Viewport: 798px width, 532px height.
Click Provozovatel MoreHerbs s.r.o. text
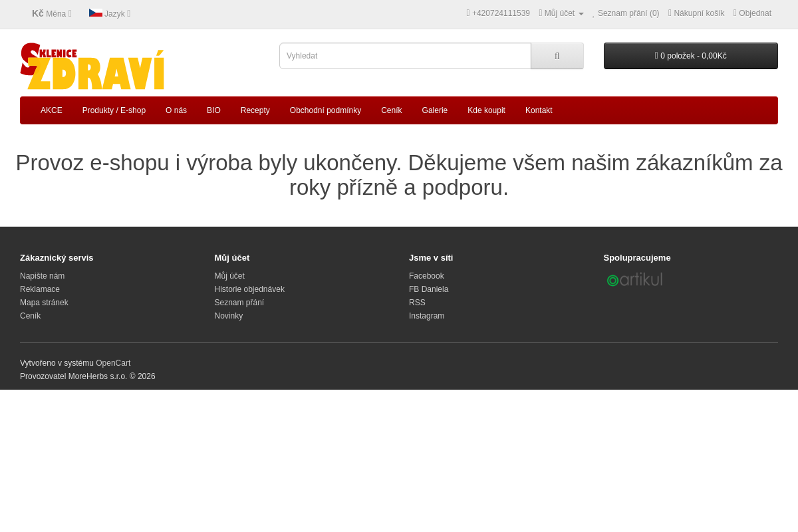[88, 376]
